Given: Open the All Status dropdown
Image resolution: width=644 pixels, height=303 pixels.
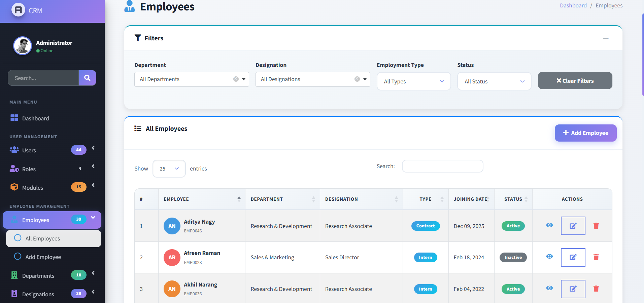Looking at the screenshot, I should pos(494,81).
